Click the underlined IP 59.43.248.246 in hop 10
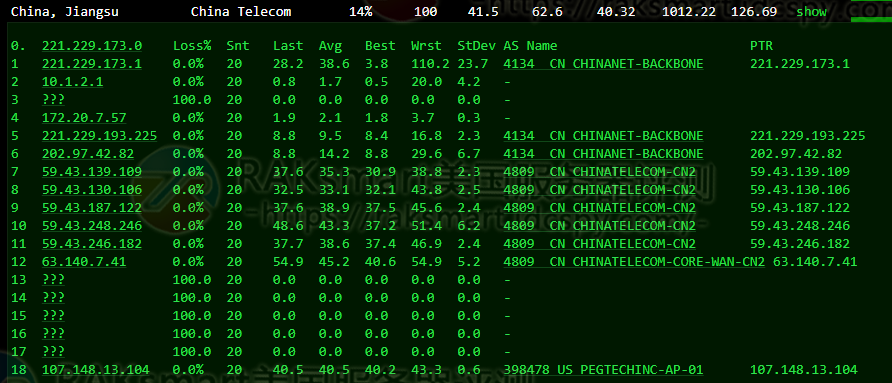 coord(92,226)
